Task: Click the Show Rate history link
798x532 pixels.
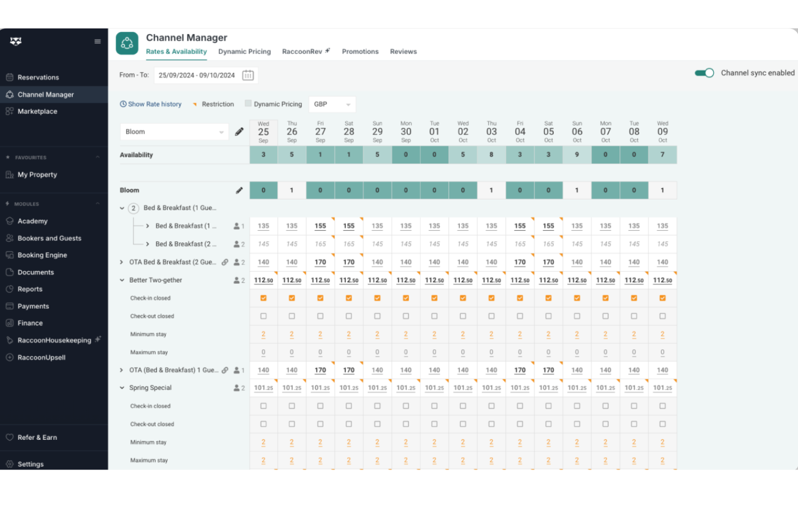Action: click(x=155, y=104)
